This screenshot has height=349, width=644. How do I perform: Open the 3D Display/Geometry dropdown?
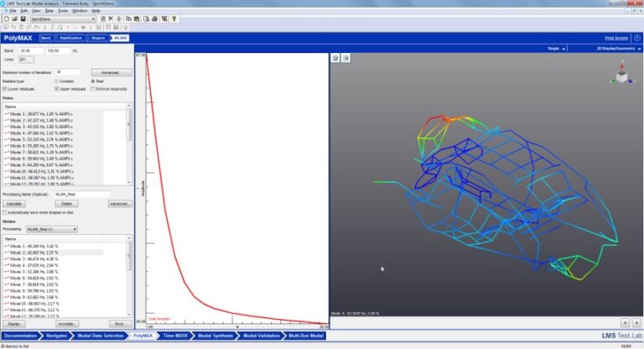(x=620, y=49)
